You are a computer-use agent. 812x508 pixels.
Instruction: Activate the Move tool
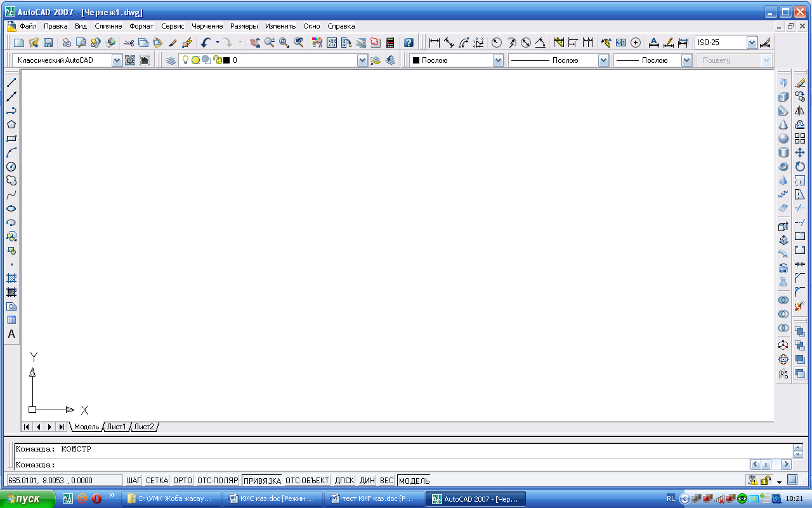point(800,152)
